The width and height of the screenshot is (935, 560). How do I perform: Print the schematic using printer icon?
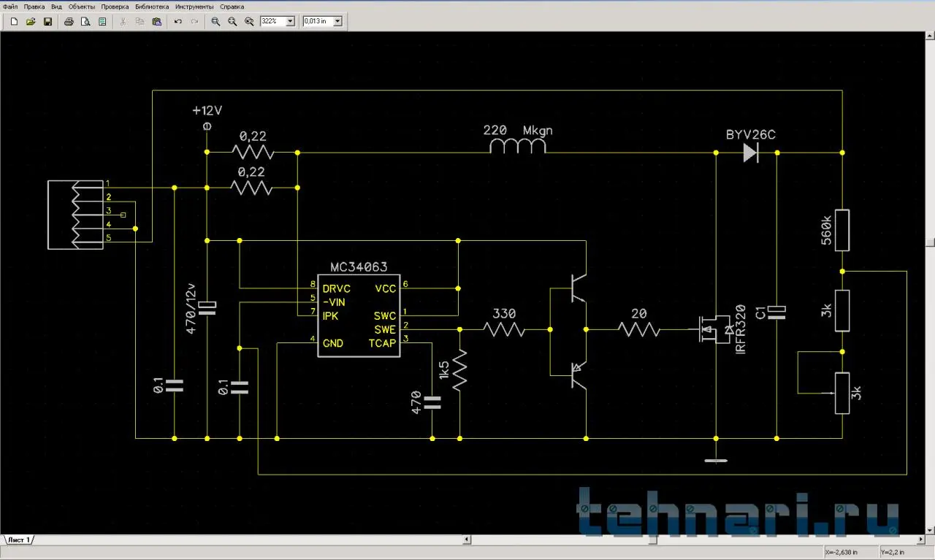click(x=69, y=21)
